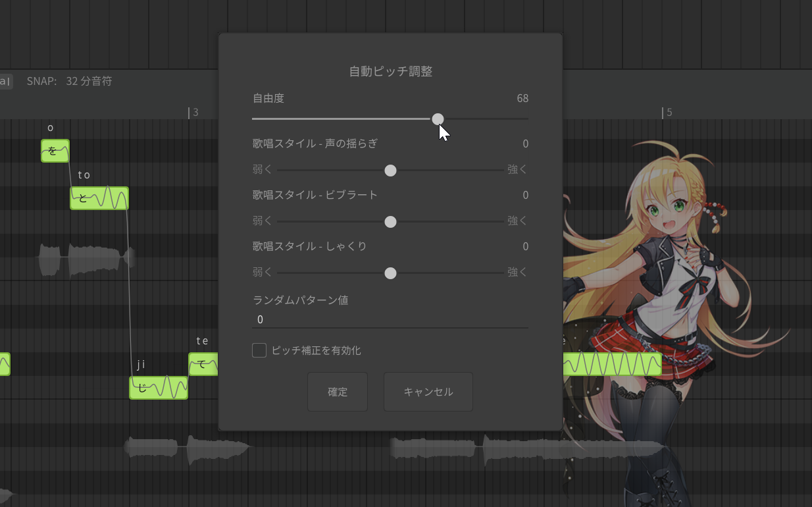Click the phoneme label "to"
Screen dimensions: 812x507
(x=84, y=175)
